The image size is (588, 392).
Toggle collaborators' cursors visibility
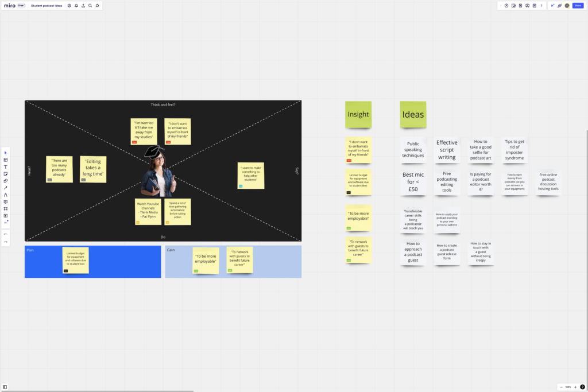pyautogui.click(x=552, y=6)
